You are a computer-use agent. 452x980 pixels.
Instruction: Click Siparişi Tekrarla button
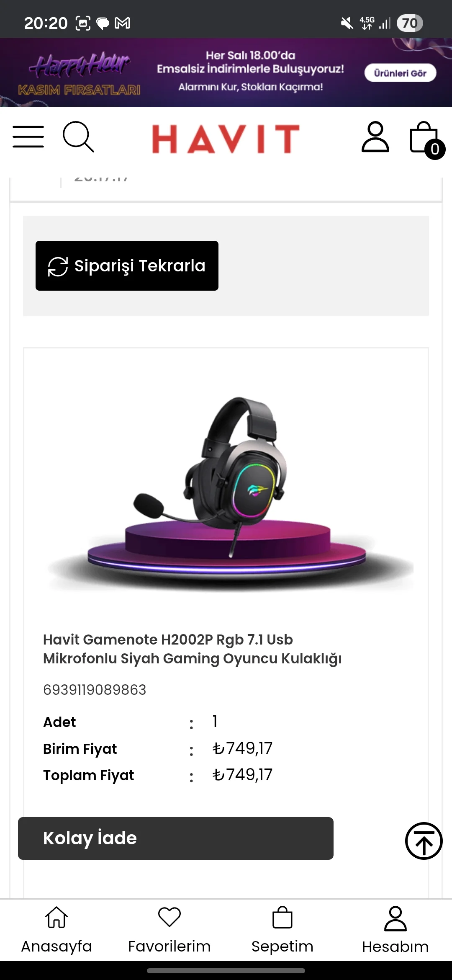click(x=127, y=266)
